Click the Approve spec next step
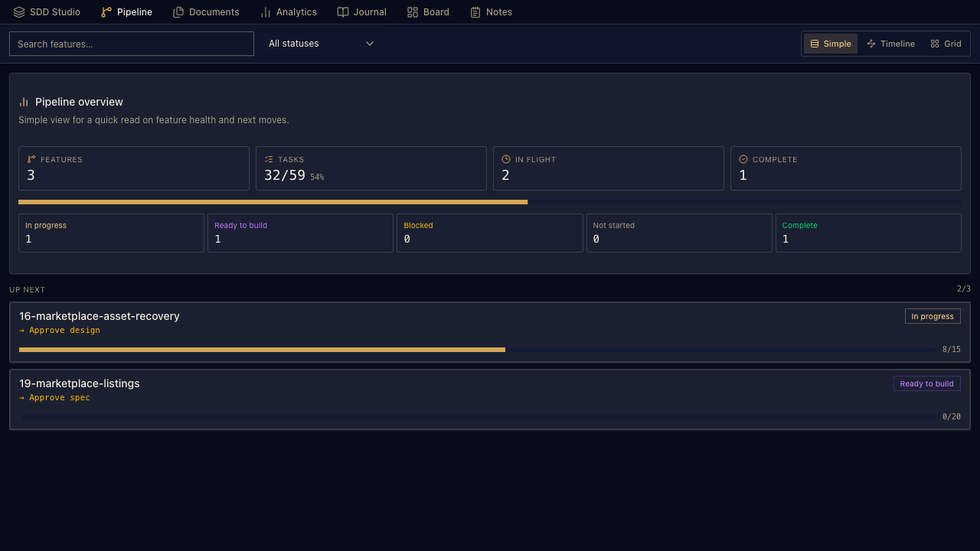Viewport: 980px width, 551px height. click(x=54, y=398)
